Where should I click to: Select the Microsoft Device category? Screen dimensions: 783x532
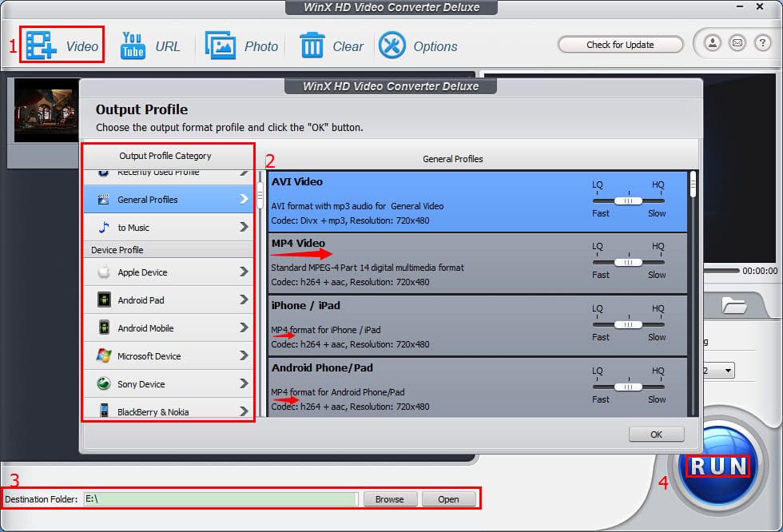pyautogui.click(x=169, y=355)
